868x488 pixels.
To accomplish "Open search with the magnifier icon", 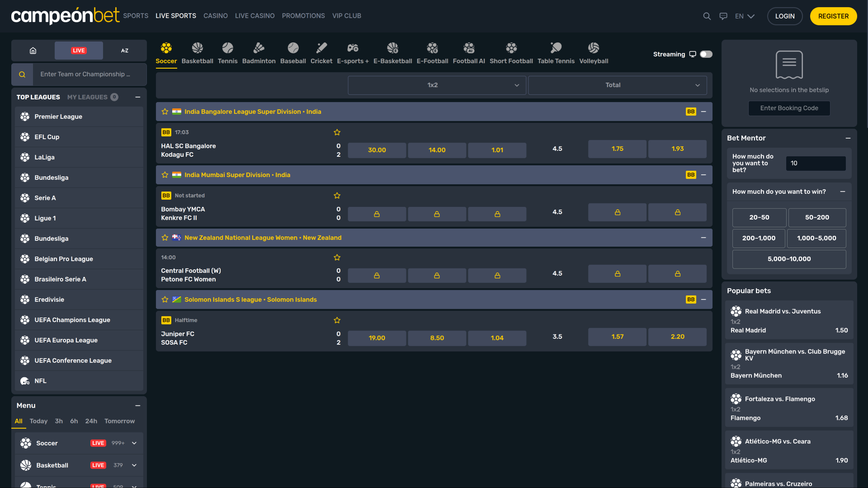I will point(706,16).
